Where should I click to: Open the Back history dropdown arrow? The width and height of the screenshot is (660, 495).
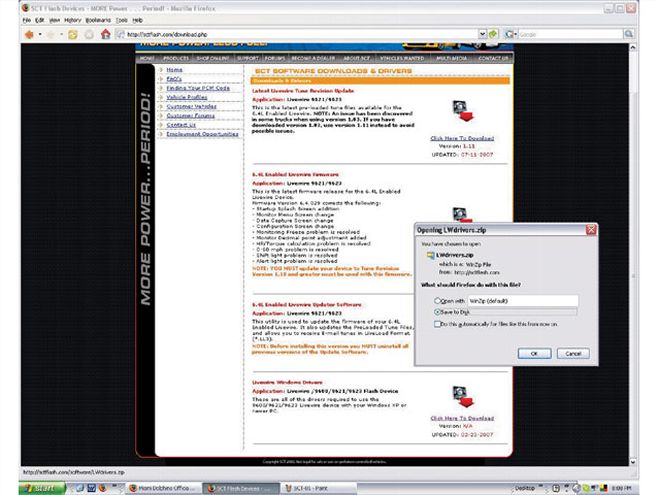click(40, 35)
